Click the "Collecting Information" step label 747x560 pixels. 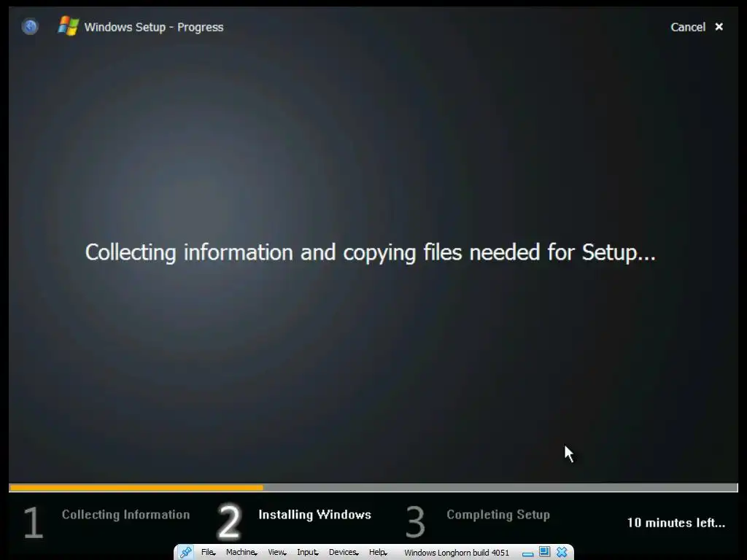pyautogui.click(x=125, y=515)
